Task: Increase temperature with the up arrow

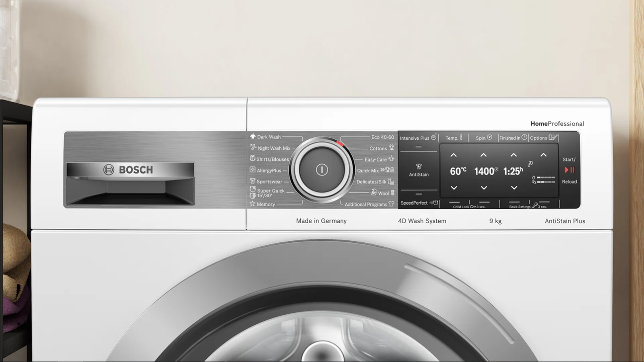Action: (x=454, y=155)
